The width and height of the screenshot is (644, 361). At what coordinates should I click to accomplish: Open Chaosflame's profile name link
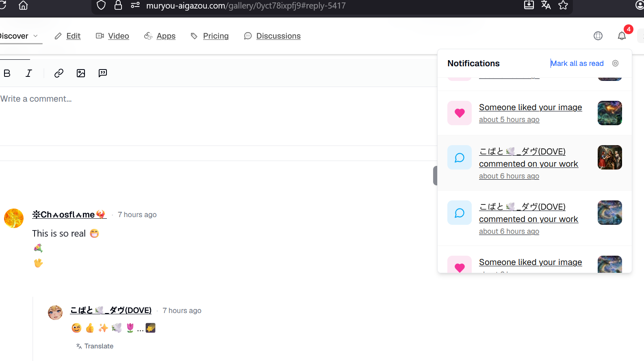pyautogui.click(x=69, y=214)
